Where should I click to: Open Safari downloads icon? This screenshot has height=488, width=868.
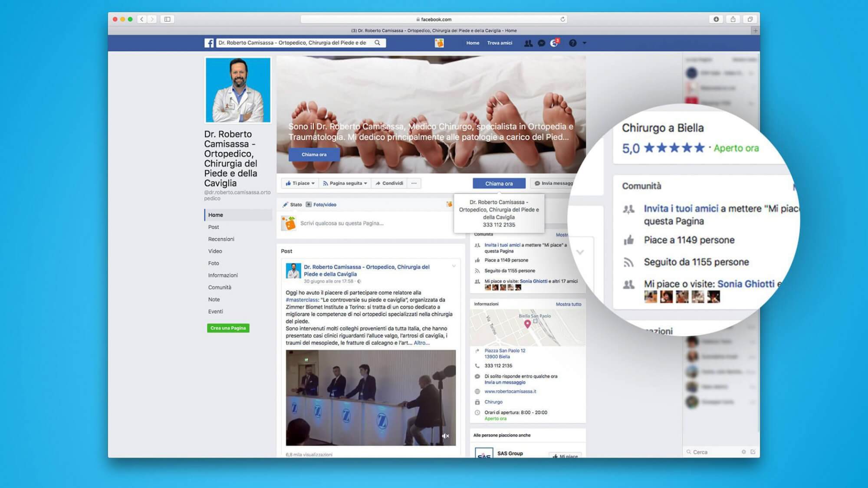(x=716, y=19)
